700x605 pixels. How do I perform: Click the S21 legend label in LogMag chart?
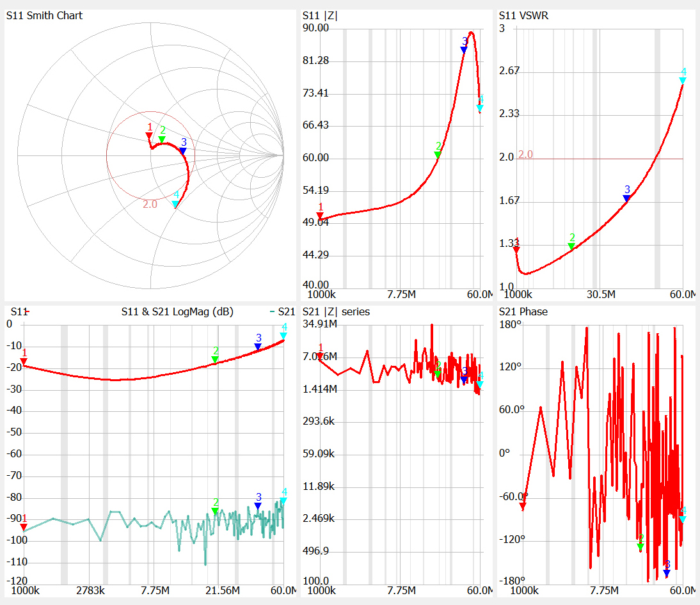pos(286,312)
